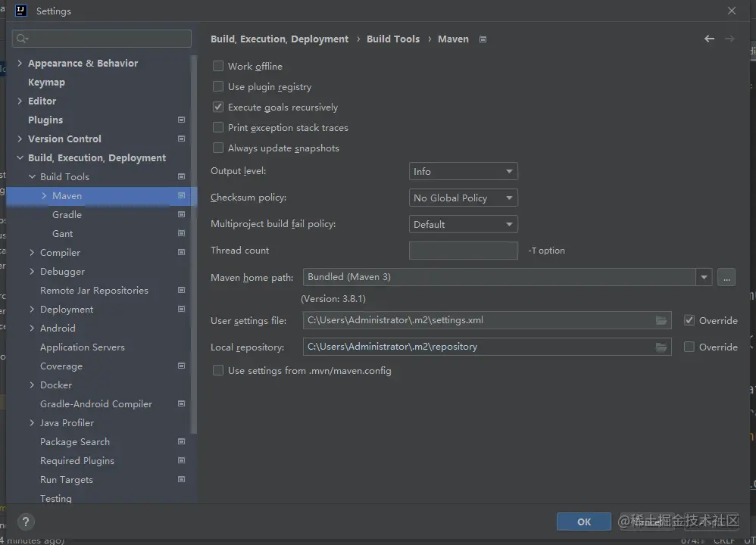Click the project-level marker icon next to Gradle
The image size is (756, 545).
(181, 214)
